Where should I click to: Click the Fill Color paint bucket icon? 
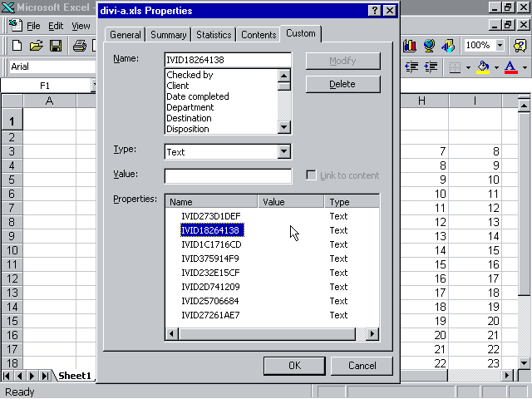[x=483, y=67]
